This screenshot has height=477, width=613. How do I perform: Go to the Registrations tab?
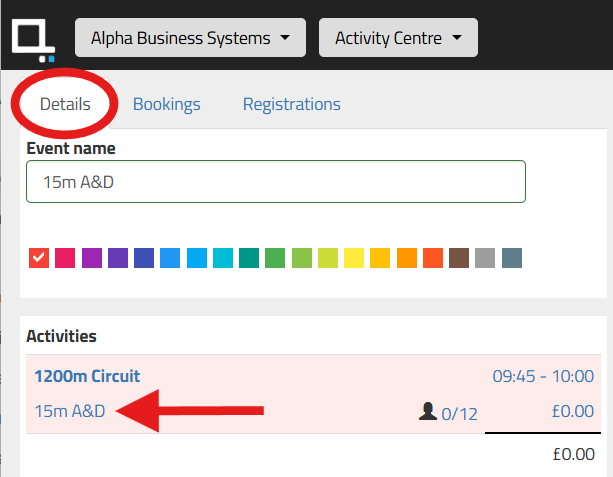pos(292,104)
